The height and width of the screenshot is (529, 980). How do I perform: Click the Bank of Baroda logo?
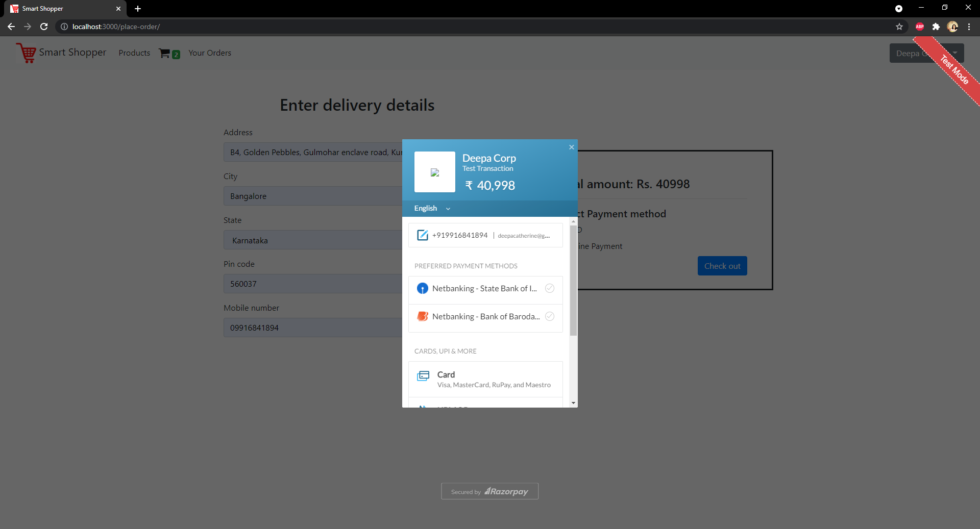click(423, 316)
